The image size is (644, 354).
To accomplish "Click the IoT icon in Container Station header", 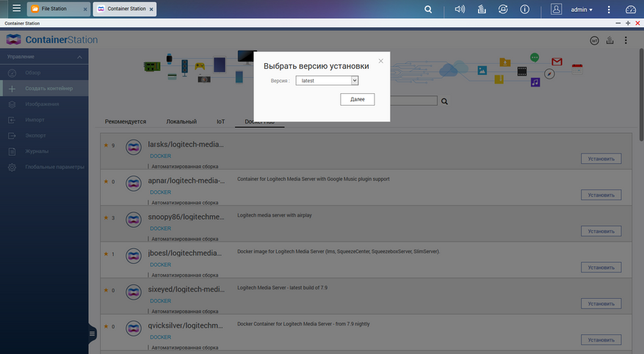I will click(594, 40).
